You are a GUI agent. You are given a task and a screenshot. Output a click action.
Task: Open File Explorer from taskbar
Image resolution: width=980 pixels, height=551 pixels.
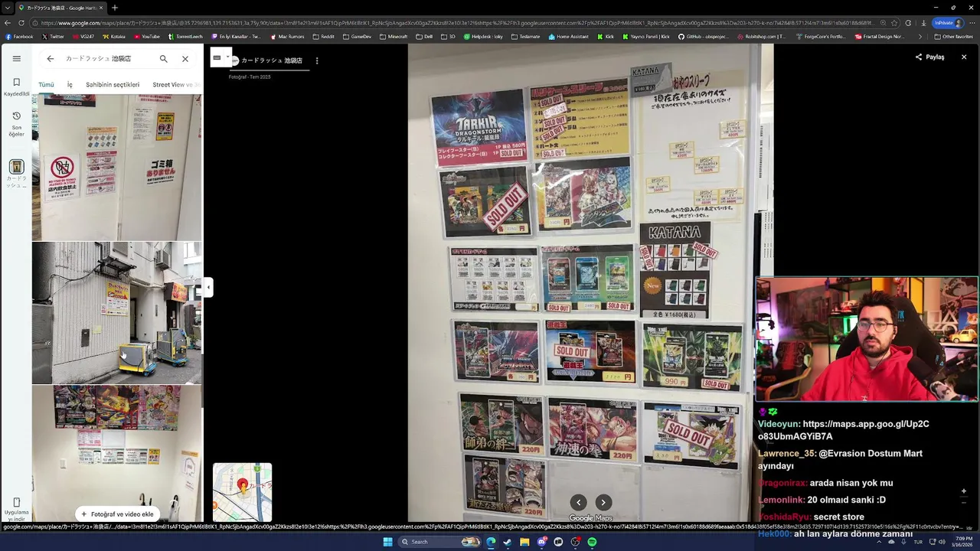coord(524,542)
